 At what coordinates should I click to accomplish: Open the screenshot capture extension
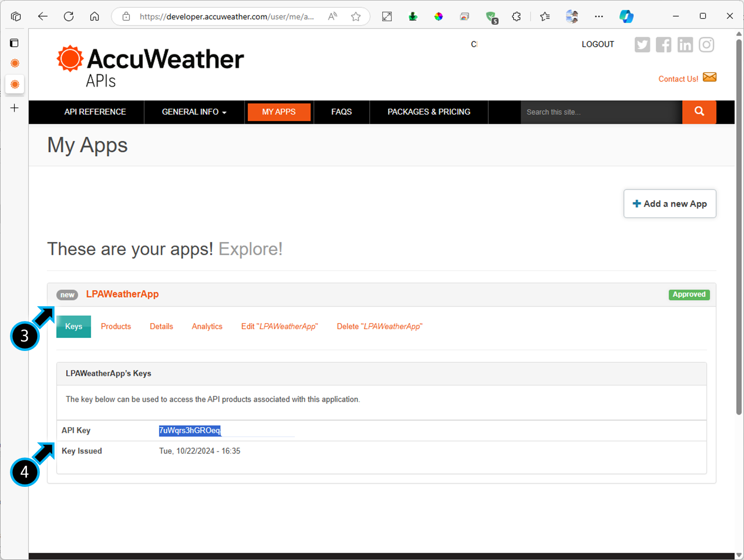387,16
